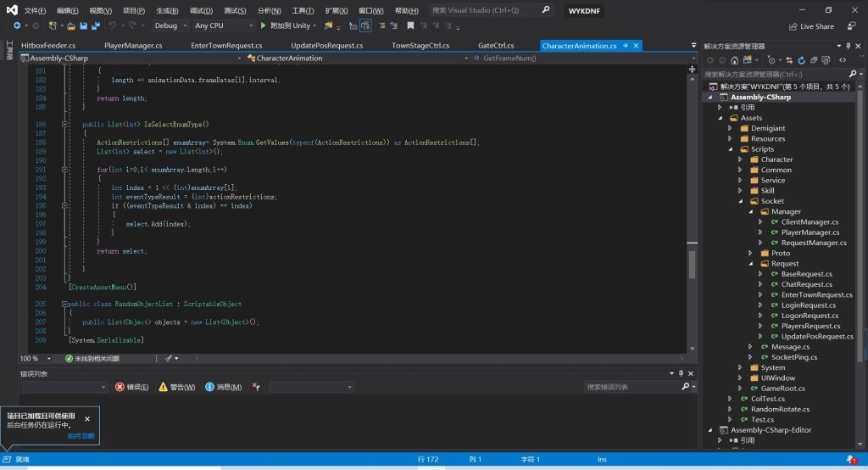Click the editor vertical scrollbar thumb
Image resolution: width=868 pixels, height=470 pixels.
(692, 265)
